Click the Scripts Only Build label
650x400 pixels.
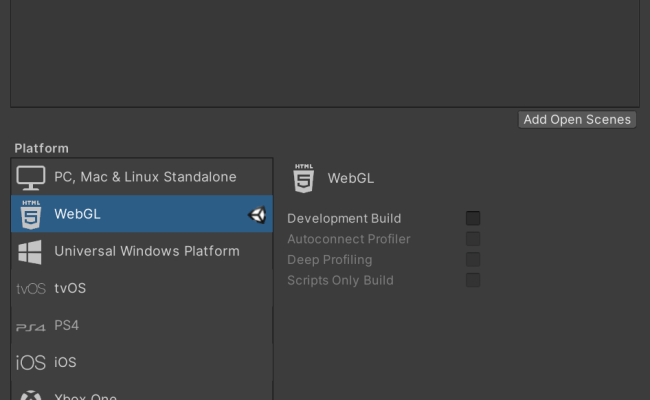point(340,281)
